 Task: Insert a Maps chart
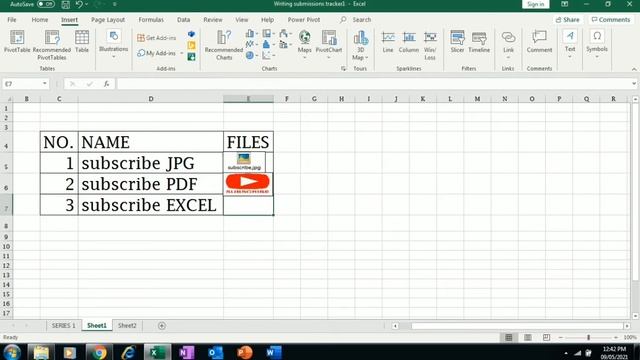(304, 44)
